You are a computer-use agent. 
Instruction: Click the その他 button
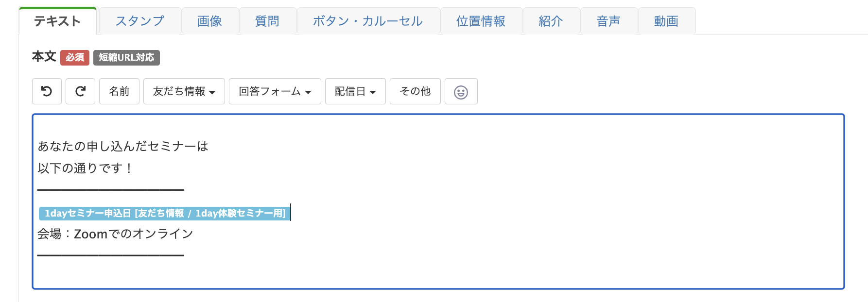(x=415, y=91)
